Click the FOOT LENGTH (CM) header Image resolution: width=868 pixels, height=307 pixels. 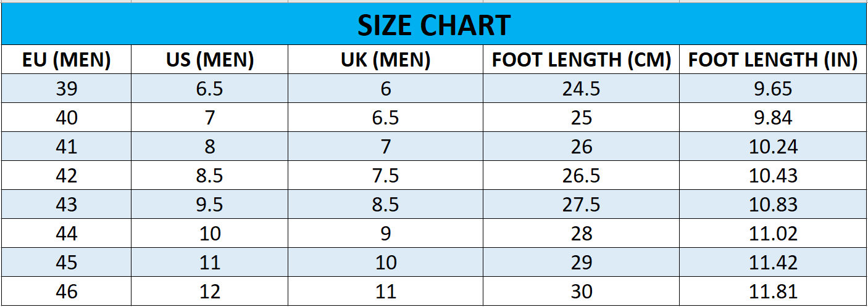click(582, 60)
